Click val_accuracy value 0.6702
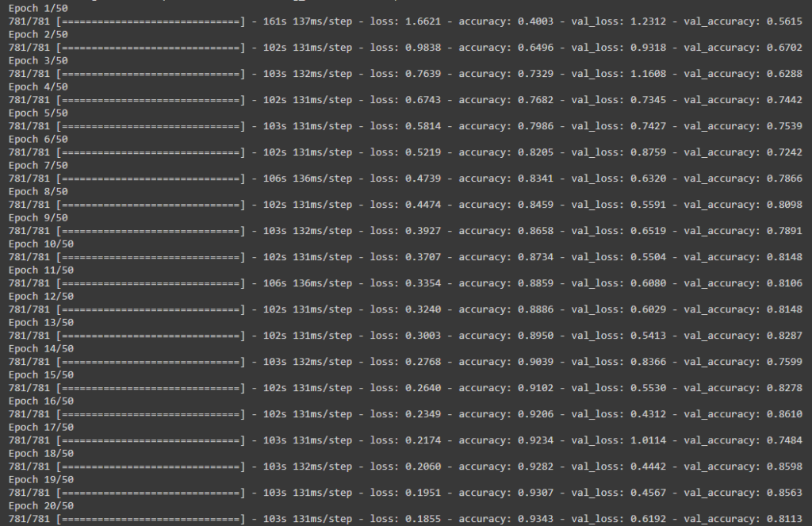 tap(784, 47)
